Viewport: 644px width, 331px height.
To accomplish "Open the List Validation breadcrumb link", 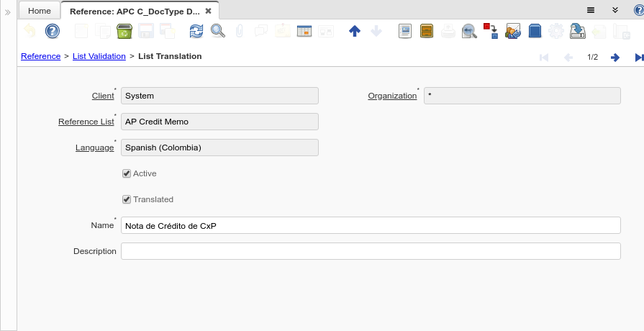I will tap(99, 56).
